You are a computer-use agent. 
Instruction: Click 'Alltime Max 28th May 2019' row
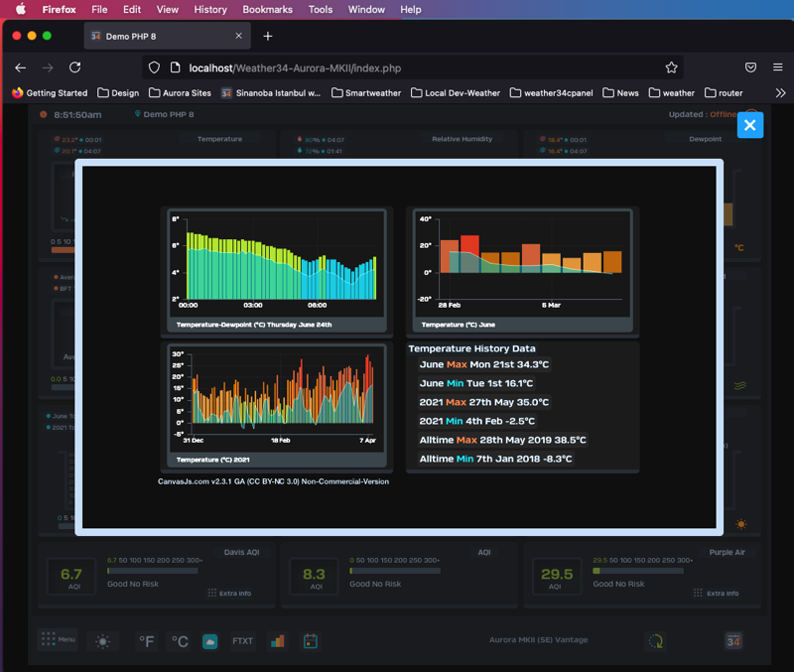[502, 440]
